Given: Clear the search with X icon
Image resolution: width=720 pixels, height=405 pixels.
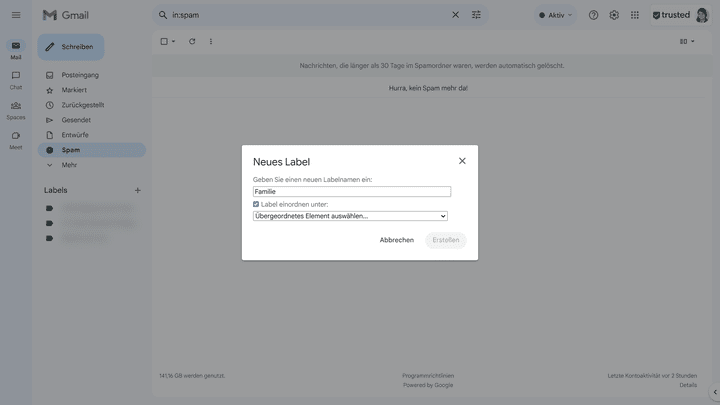Looking at the screenshot, I should 455,15.
